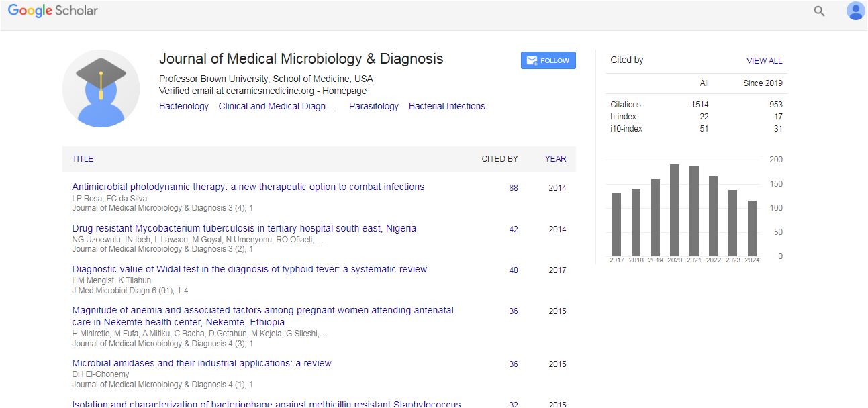The width and height of the screenshot is (868, 408).
Task: Open Microbial amidases review article
Action: coord(201,363)
